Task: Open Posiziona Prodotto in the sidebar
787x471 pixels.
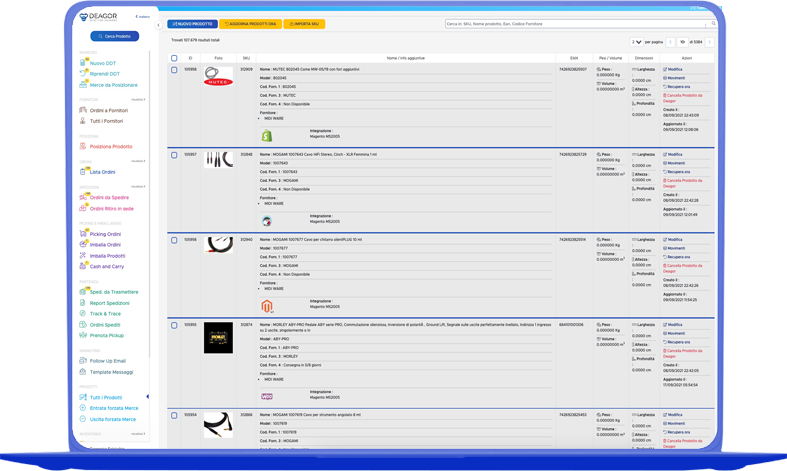Action: (111, 147)
